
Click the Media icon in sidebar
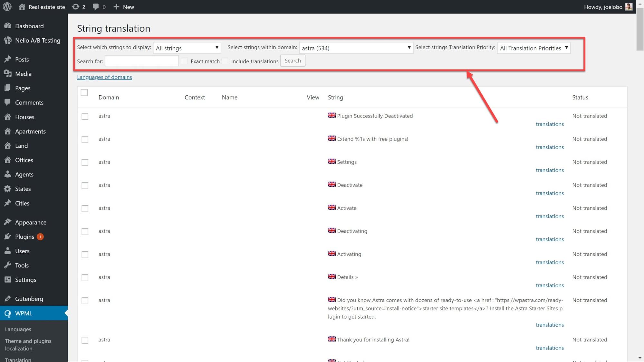[8, 74]
